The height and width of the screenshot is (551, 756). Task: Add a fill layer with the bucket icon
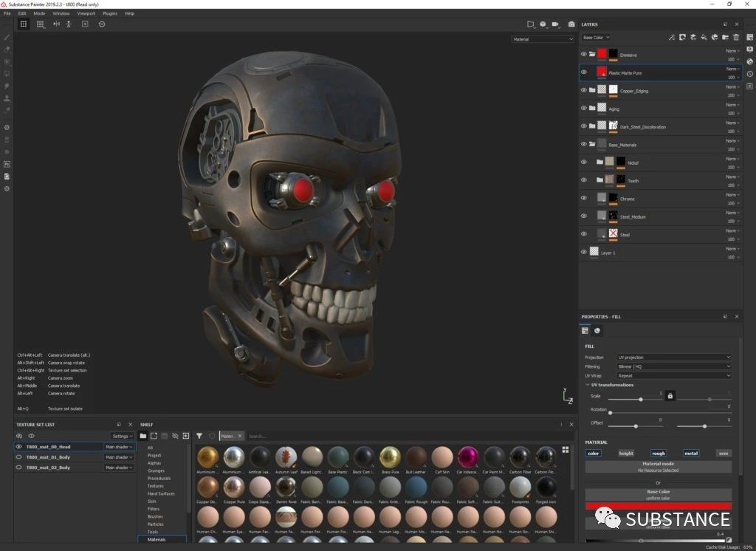(x=704, y=37)
